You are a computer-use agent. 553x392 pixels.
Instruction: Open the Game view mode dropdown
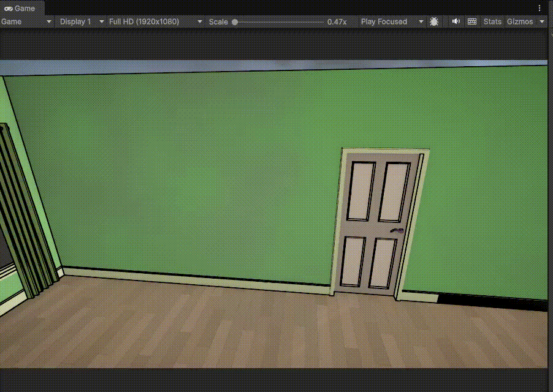(27, 21)
